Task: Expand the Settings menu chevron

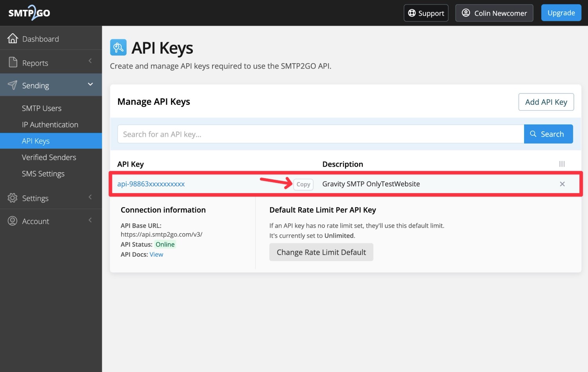Action: pos(90,197)
